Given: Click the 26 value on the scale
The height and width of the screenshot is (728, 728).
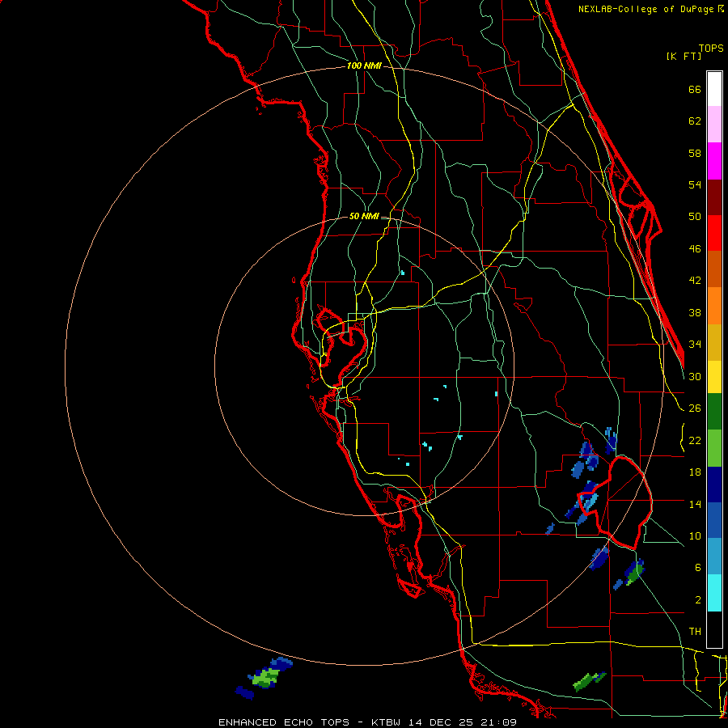Looking at the screenshot, I should click(x=695, y=408).
